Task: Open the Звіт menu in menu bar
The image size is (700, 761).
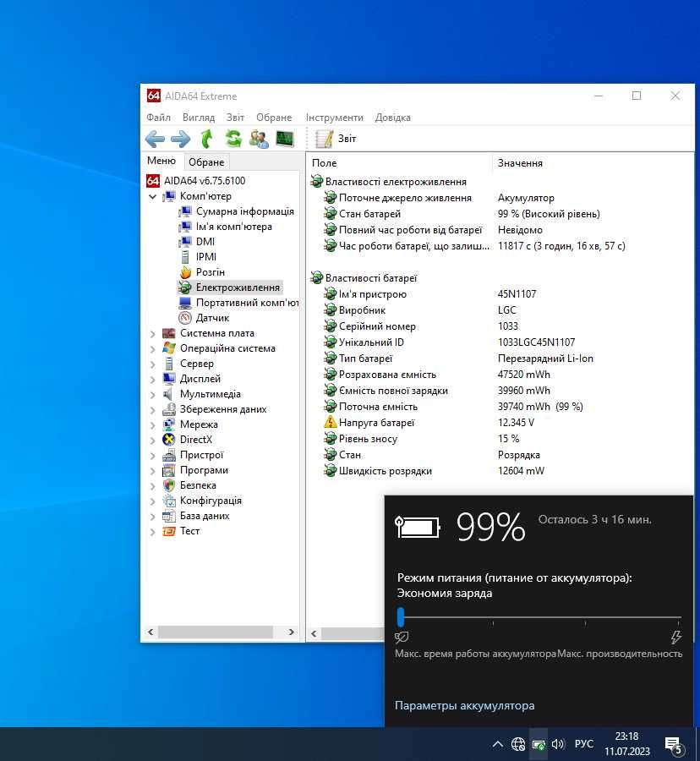Action: click(235, 118)
